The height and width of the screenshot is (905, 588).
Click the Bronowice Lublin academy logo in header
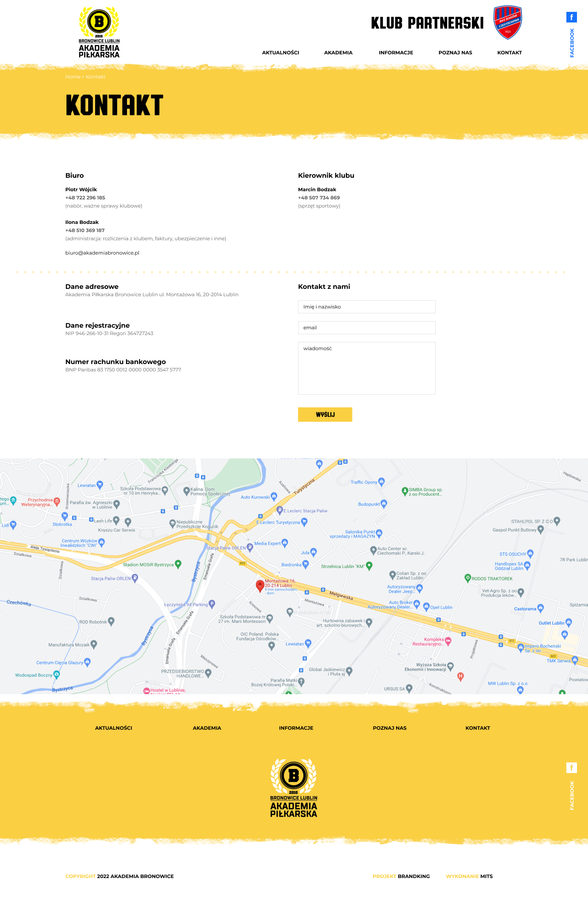[x=99, y=32]
